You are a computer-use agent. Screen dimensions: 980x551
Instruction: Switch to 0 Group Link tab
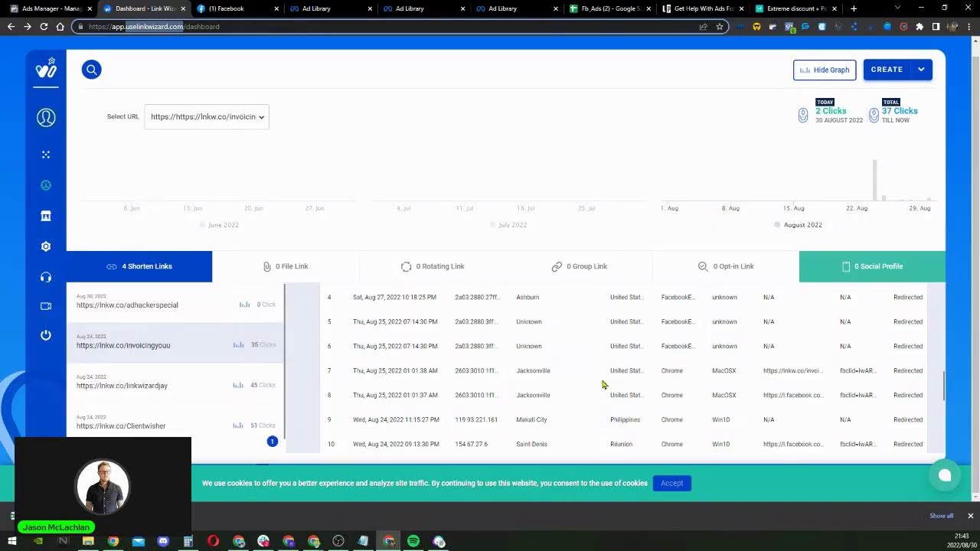[580, 266]
